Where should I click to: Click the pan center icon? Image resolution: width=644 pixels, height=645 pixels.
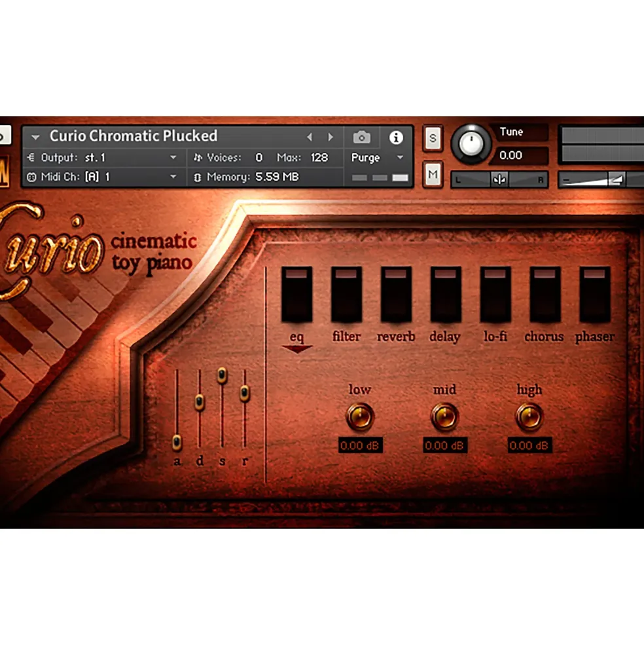pos(499,179)
